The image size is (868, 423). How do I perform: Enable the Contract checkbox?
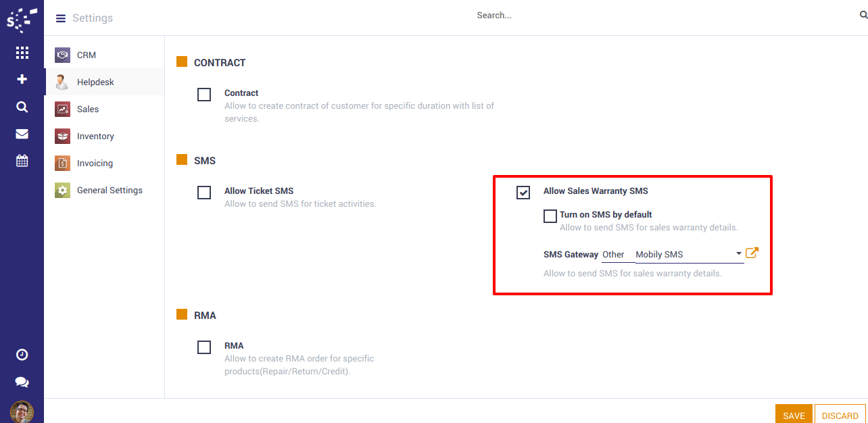(x=204, y=95)
